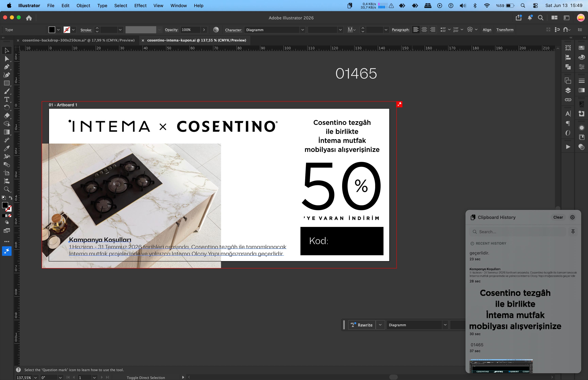Open the Paragraph panel icon

(568, 123)
